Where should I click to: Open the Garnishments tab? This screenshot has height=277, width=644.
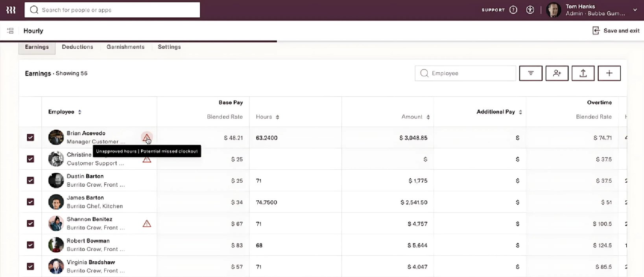(x=125, y=47)
